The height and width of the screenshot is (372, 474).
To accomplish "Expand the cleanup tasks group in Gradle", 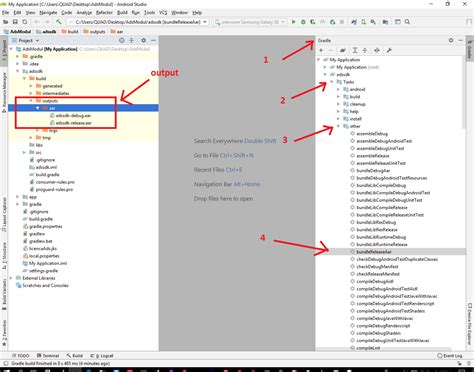I will (x=338, y=104).
